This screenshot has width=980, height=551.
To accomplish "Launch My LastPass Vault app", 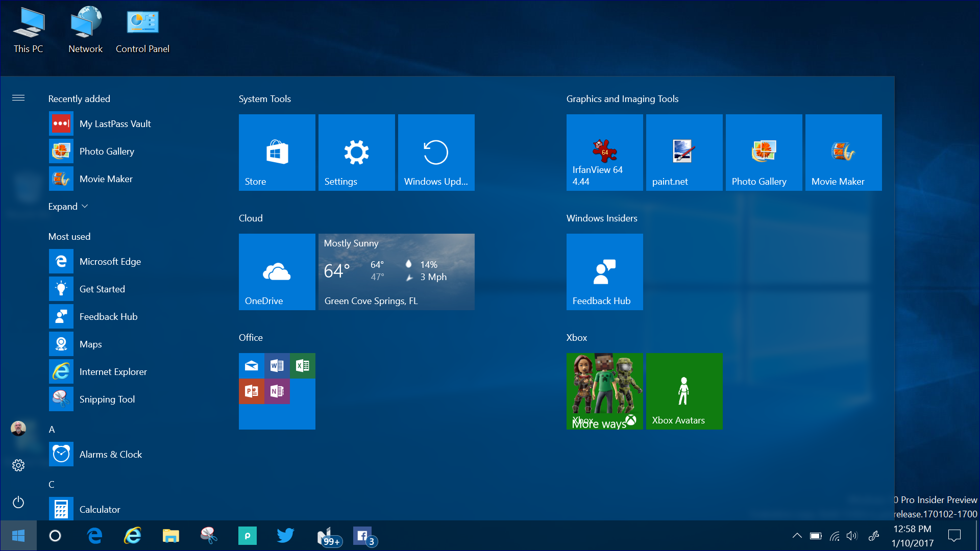I will (x=115, y=123).
